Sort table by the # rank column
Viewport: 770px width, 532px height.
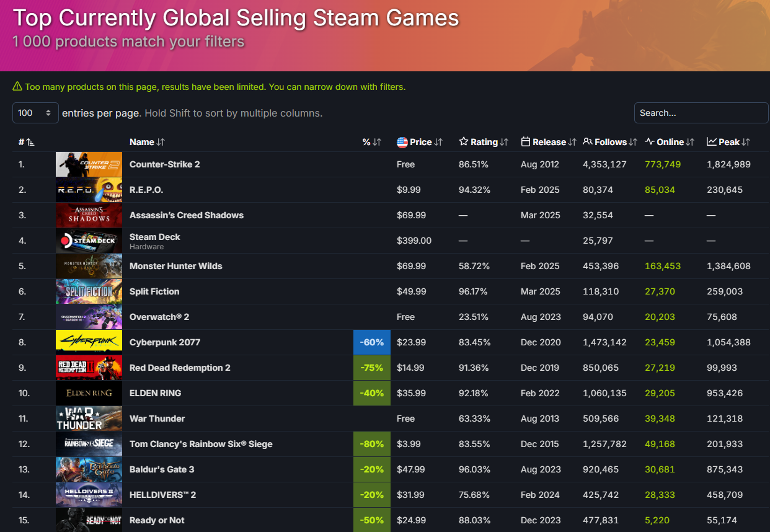tap(27, 142)
